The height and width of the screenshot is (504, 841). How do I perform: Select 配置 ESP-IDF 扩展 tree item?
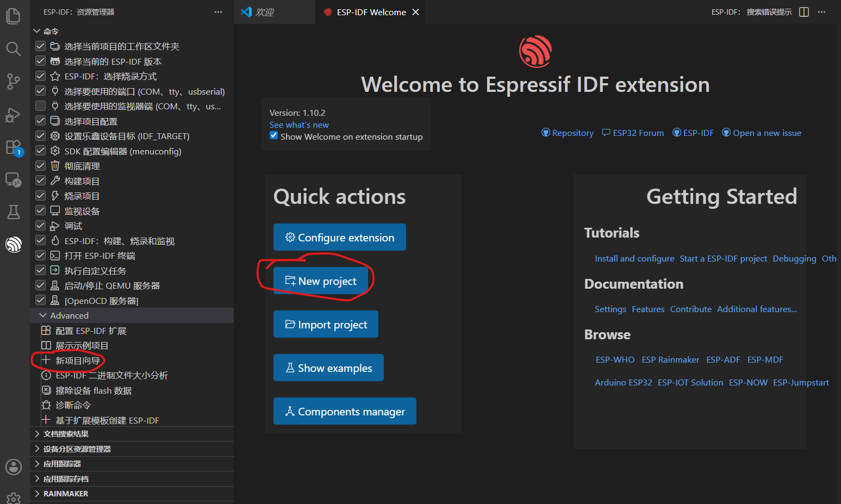click(x=91, y=331)
